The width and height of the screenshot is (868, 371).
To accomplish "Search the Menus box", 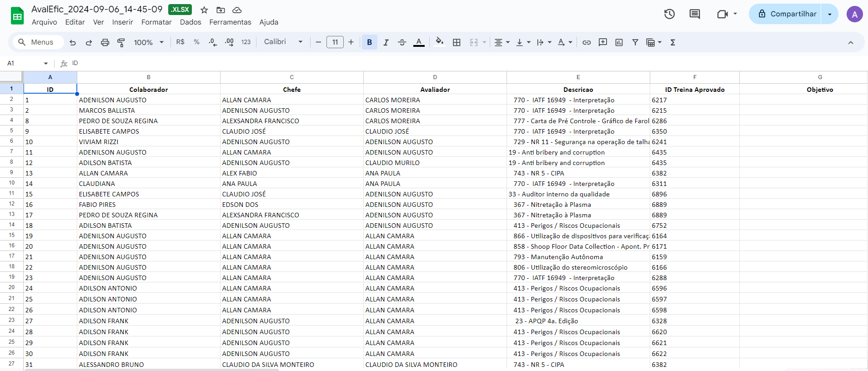I will tap(38, 42).
